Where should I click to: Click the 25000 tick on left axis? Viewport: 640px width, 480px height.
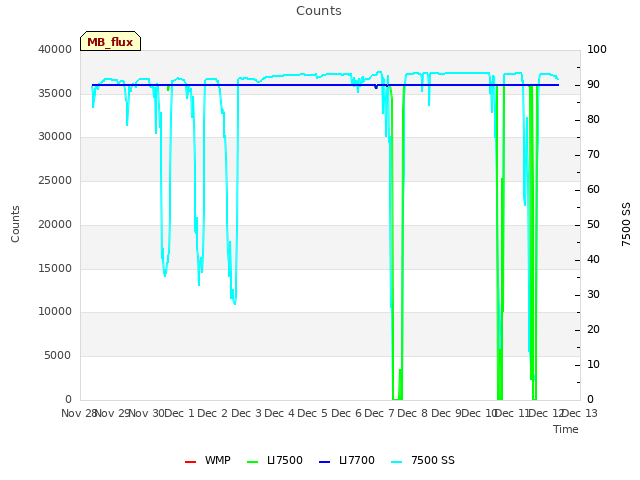click(x=55, y=180)
